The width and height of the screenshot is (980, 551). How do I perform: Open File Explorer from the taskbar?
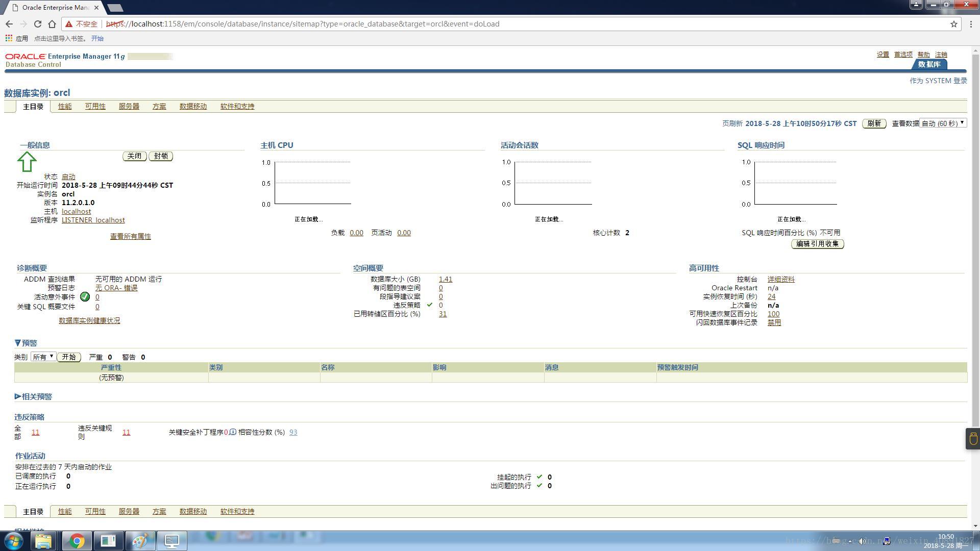coord(44,541)
